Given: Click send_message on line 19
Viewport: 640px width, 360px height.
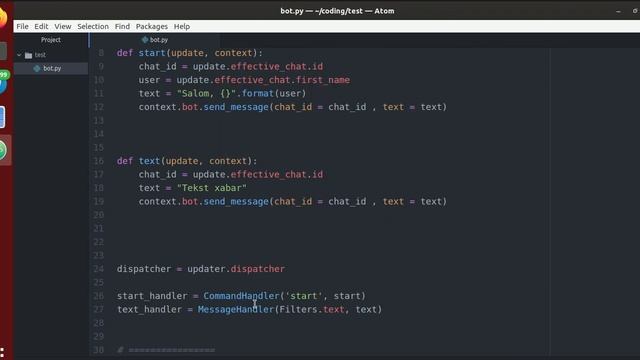Looking at the screenshot, I should 236,201.
